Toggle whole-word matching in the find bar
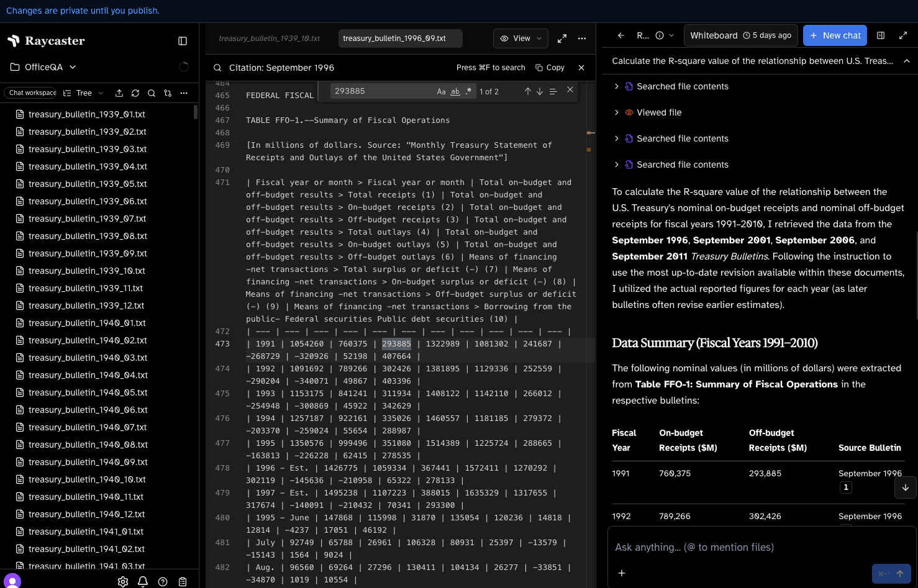 [x=455, y=91]
